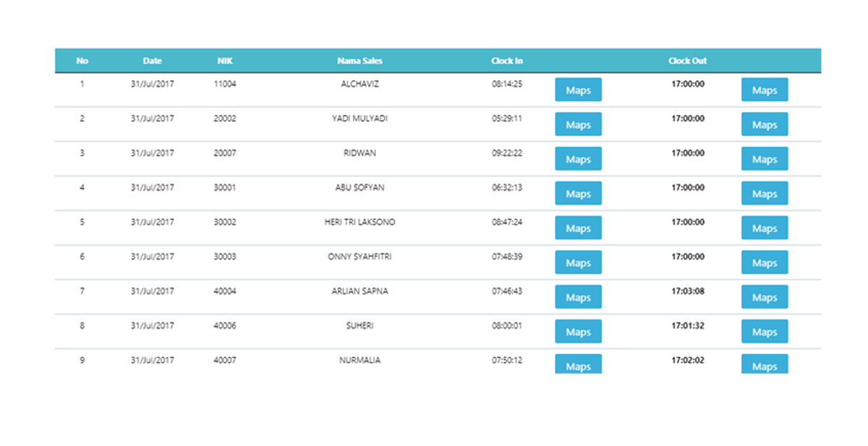The height and width of the screenshot is (446, 868).
Task: Click Clock In Maps for YADI MULYADI
Action: pos(578,125)
